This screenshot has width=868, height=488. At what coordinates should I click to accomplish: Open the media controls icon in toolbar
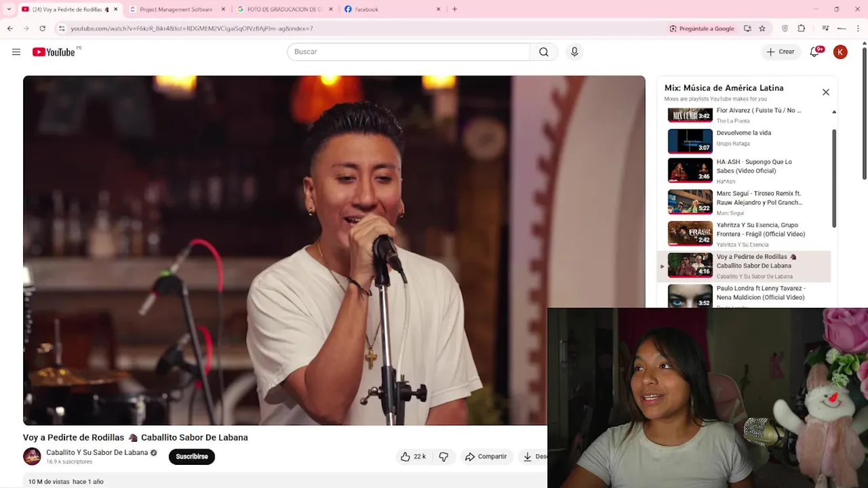pos(825,28)
